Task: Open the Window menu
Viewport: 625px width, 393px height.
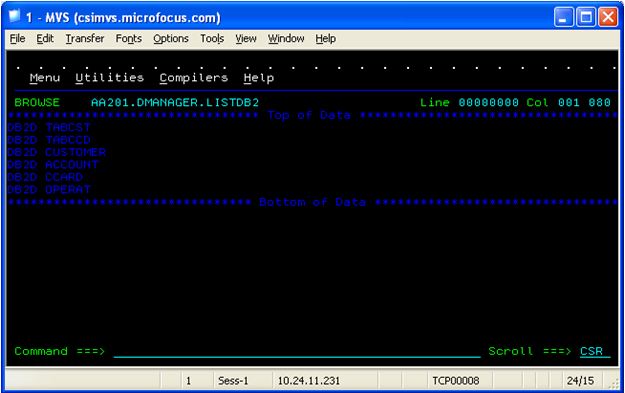Action: tap(286, 39)
